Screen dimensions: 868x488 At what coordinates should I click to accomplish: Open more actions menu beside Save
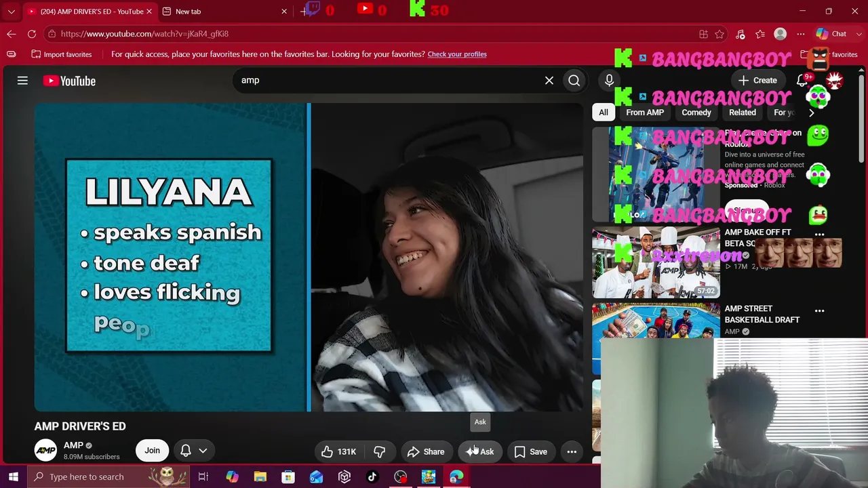point(572,451)
